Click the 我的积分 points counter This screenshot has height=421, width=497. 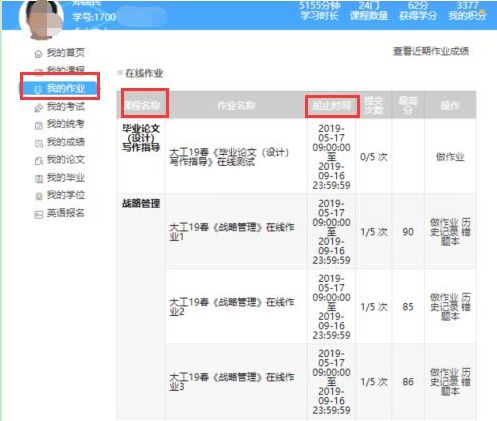point(467,11)
